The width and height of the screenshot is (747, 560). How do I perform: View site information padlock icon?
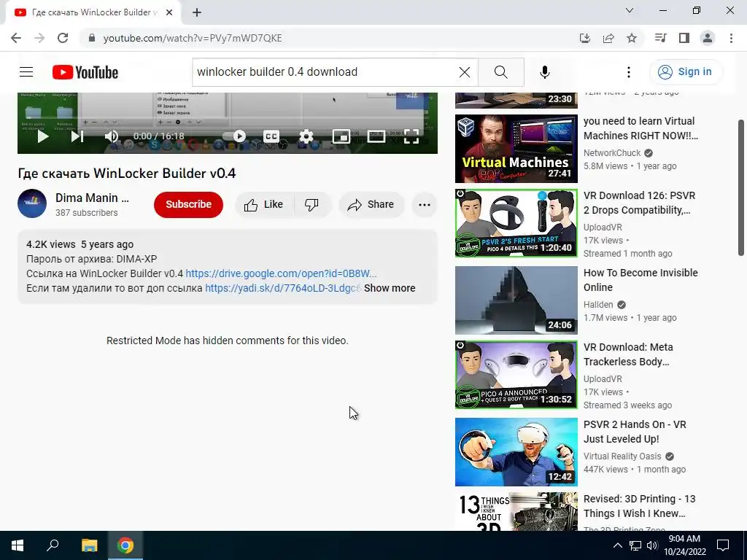click(x=92, y=38)
